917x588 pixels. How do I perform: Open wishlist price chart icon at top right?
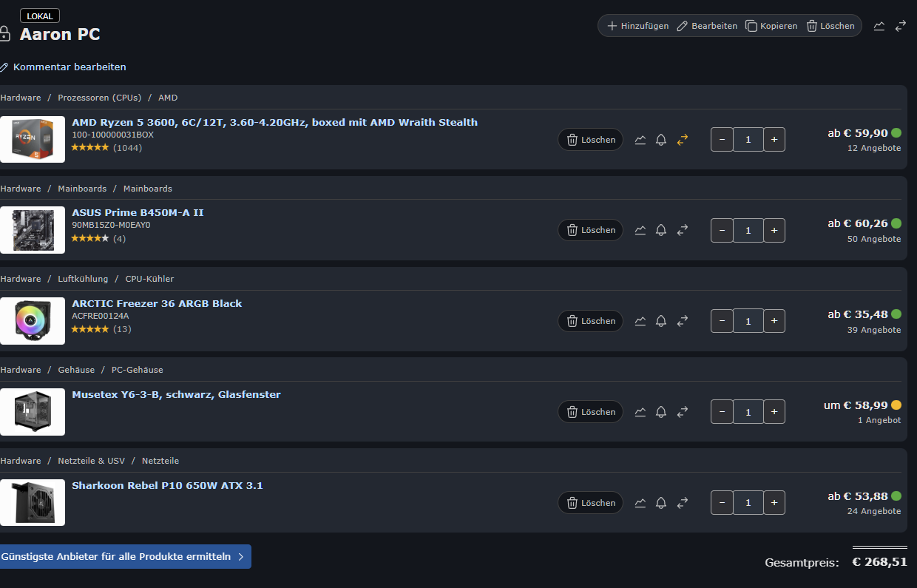point(879,26)
